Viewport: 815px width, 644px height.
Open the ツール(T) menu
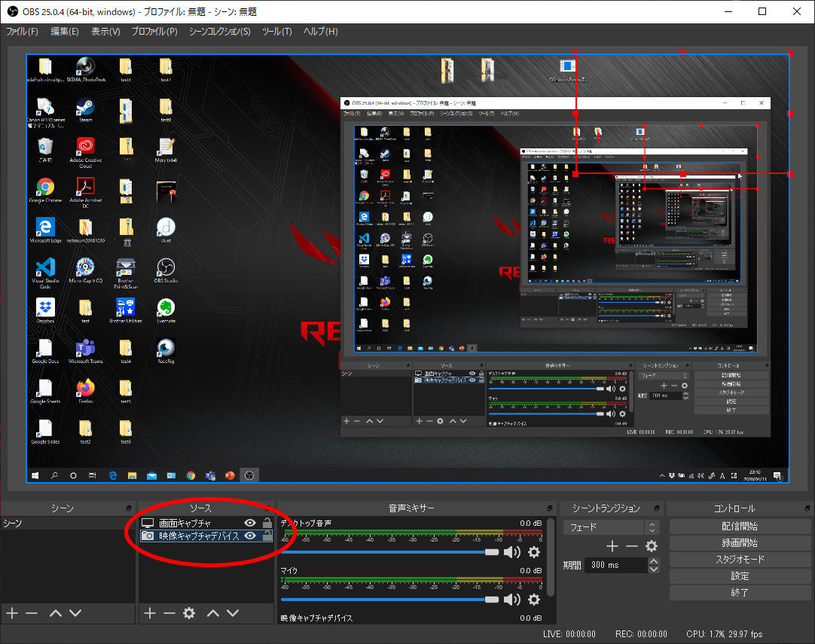pos(276,31)
